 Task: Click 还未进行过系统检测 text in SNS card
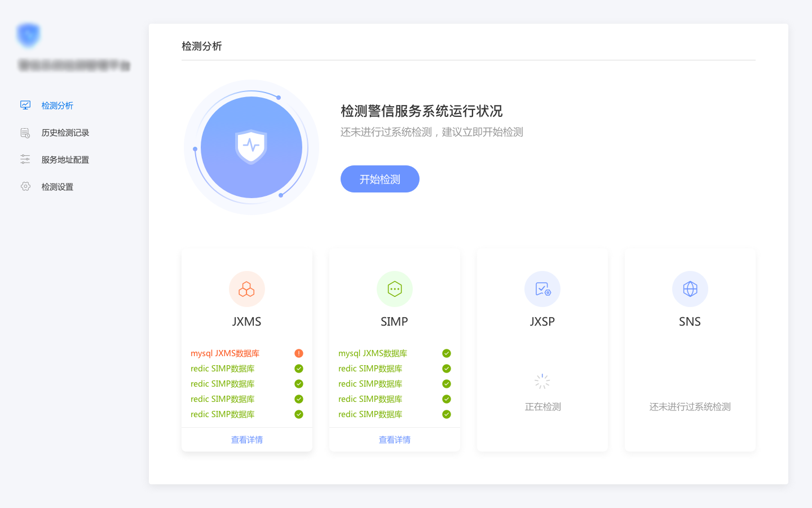pos(690,407)
